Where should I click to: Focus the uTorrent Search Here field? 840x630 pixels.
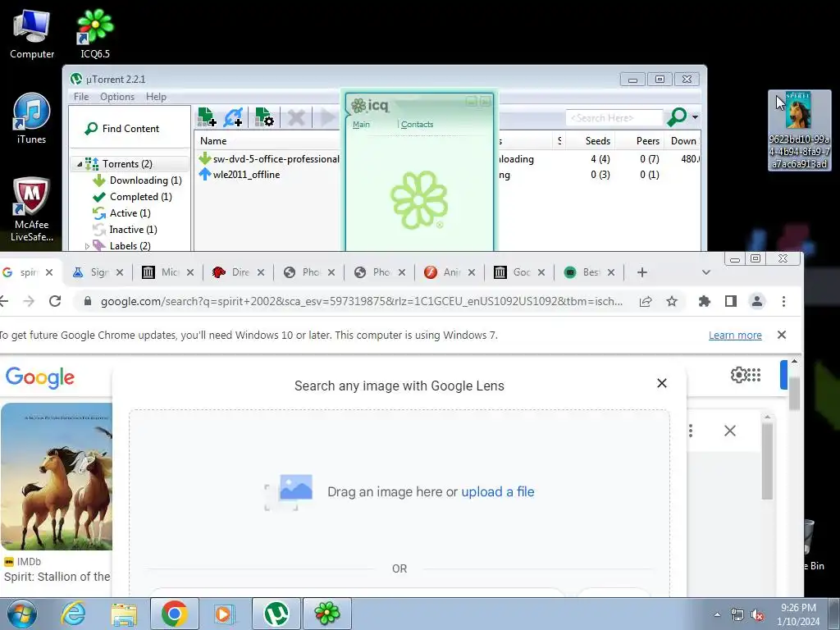[614, 117]
